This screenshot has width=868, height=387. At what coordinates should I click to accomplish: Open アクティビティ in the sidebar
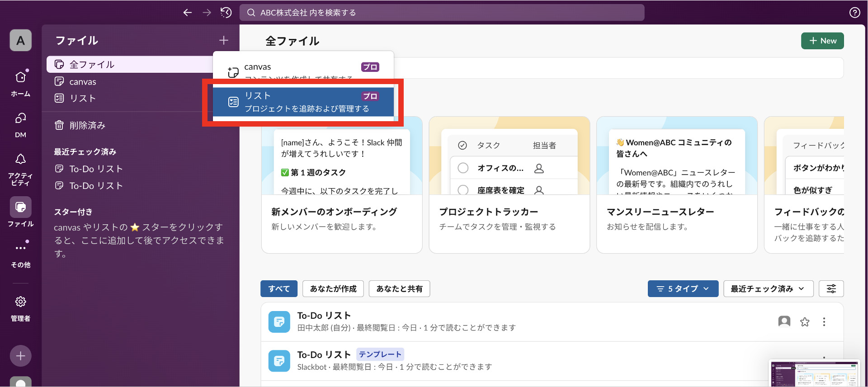(21, 170)
